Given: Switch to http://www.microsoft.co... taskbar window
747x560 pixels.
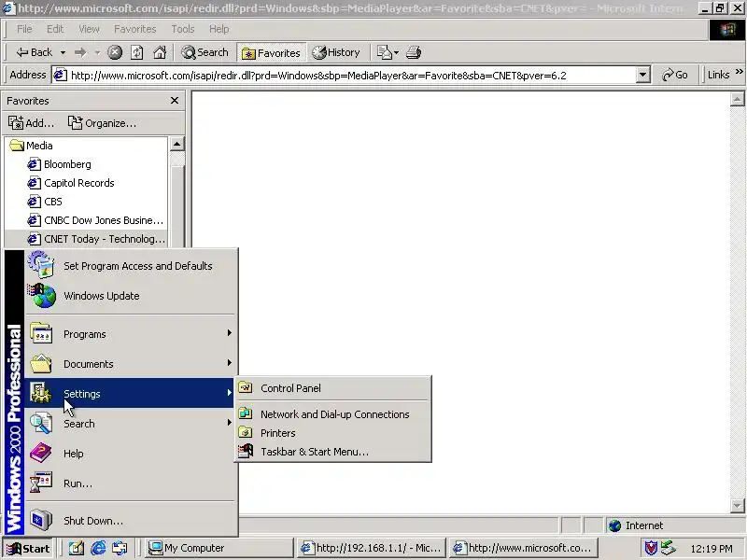Looking at the screenshot, I should 523,549.
